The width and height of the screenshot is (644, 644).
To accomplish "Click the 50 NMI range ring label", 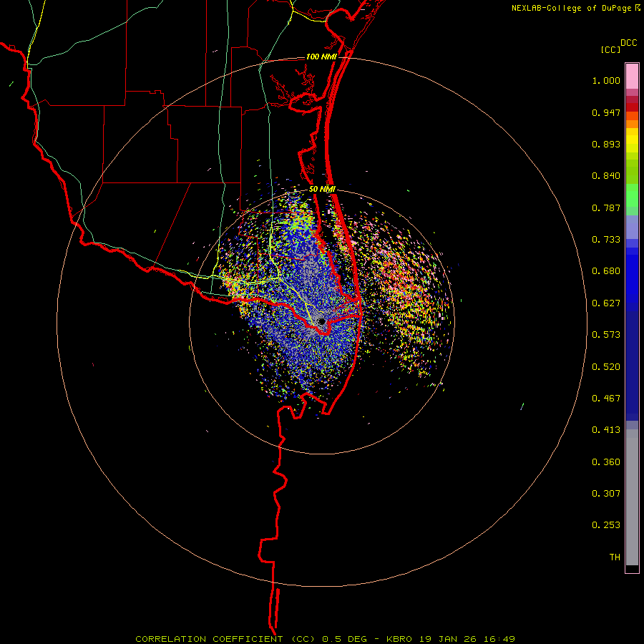I will point(321,189).
